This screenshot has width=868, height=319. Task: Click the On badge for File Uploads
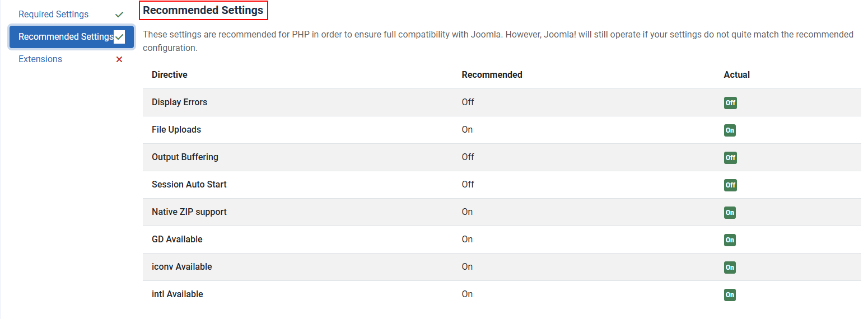point(730,130)
